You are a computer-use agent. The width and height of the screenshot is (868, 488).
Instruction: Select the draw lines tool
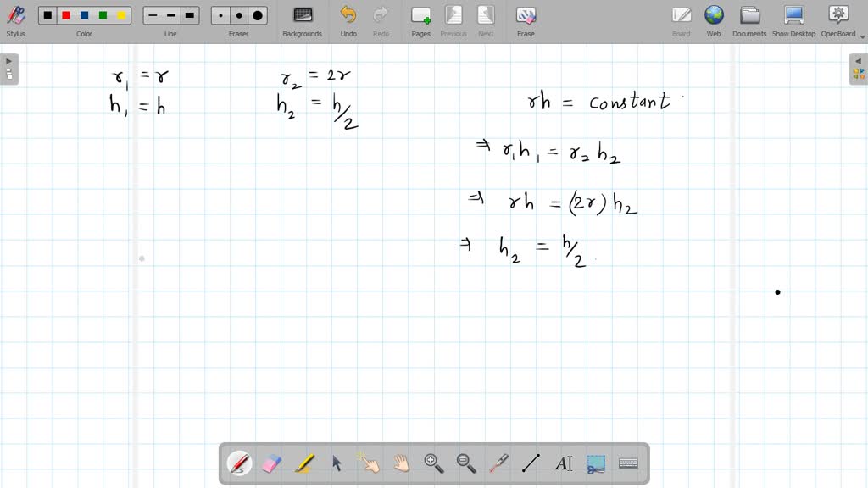531,463
